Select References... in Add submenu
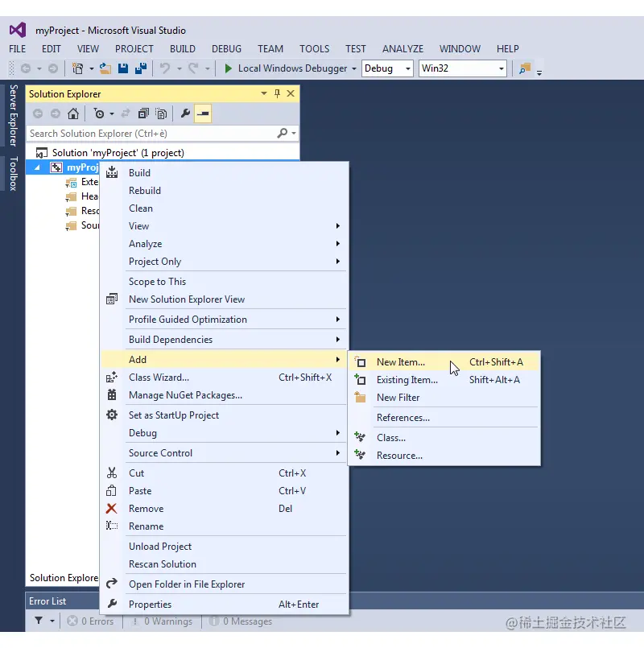 (x=444, y=418)
